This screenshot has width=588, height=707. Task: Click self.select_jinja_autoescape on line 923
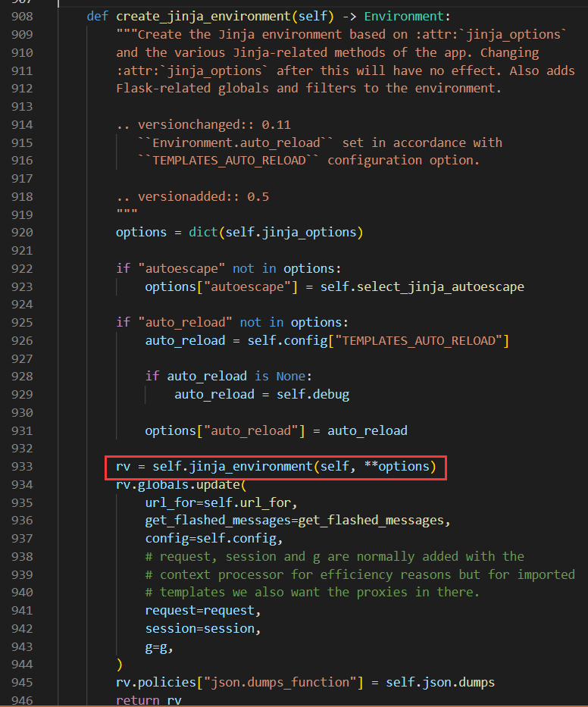click(422, 286)
